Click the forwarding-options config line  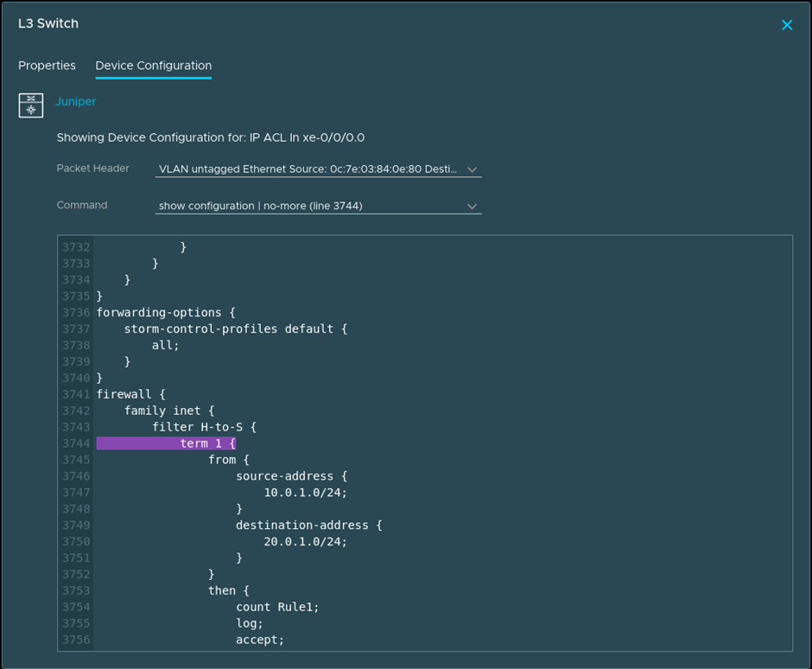coord(165,312)
